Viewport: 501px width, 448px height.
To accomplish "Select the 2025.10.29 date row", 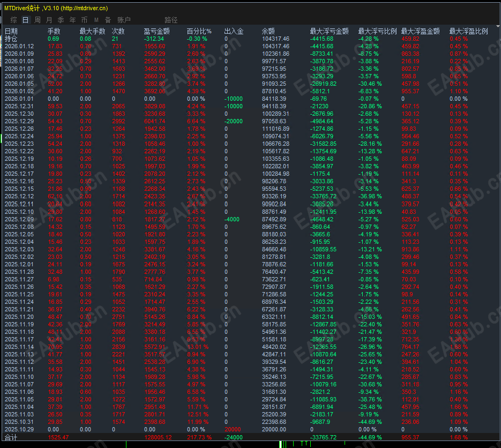I will 19,429.
